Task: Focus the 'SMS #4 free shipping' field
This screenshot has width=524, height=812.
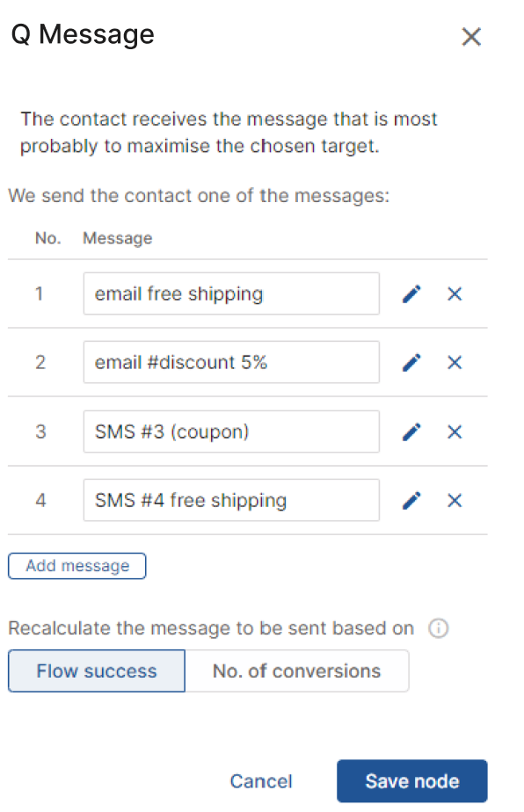Action: click(231, 500)
